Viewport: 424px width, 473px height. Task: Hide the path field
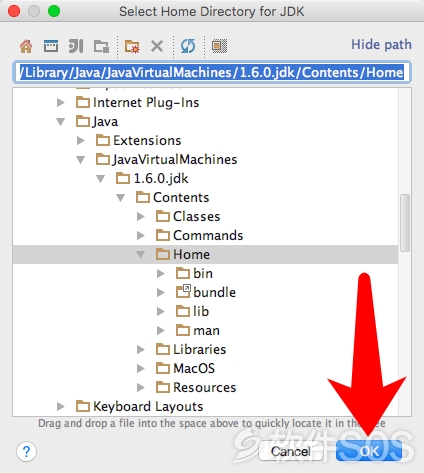pyautogui.click(x=381, y=44)
